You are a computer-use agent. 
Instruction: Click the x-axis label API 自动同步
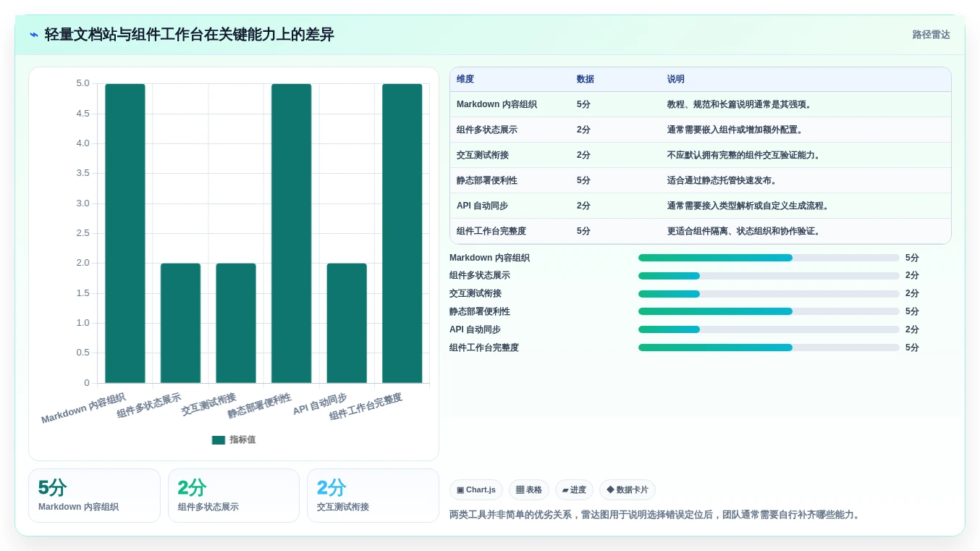click(x=320, y=405)
